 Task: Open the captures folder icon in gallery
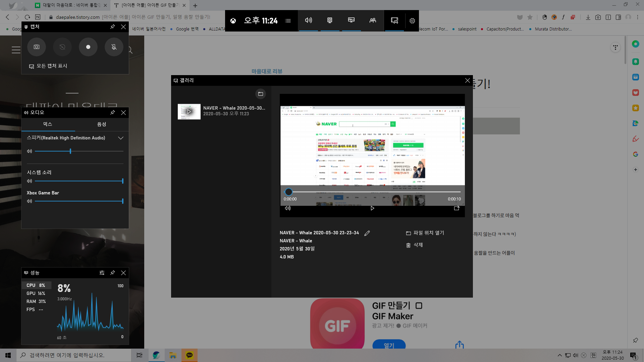pyautogui.click(x=260, y=94)
